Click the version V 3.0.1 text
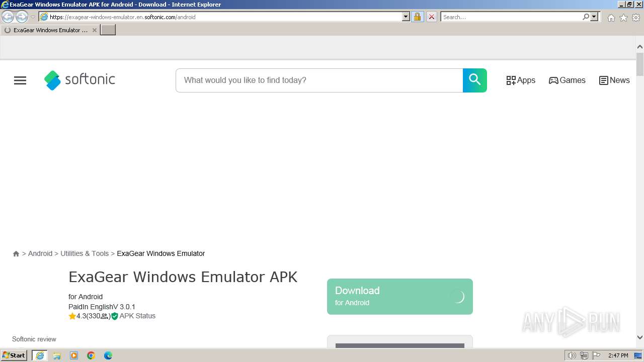Screen dimensions: 644x362 [125, 307]
